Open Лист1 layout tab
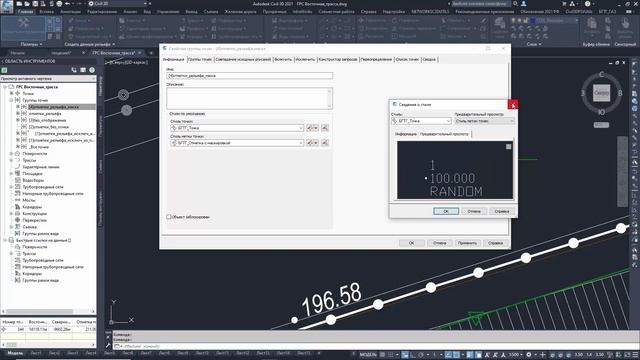This screenshot has width=640, height=360. click(x=36, y=353)
